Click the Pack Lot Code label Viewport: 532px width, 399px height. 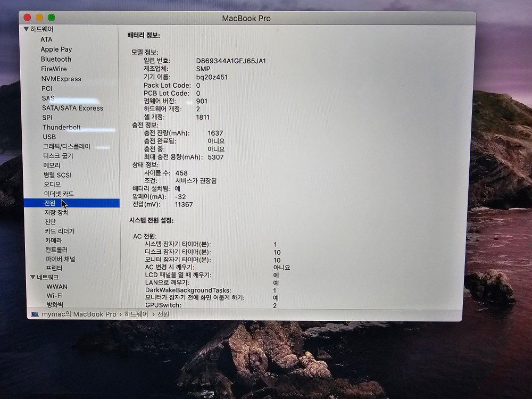click(x=167, y=86)
